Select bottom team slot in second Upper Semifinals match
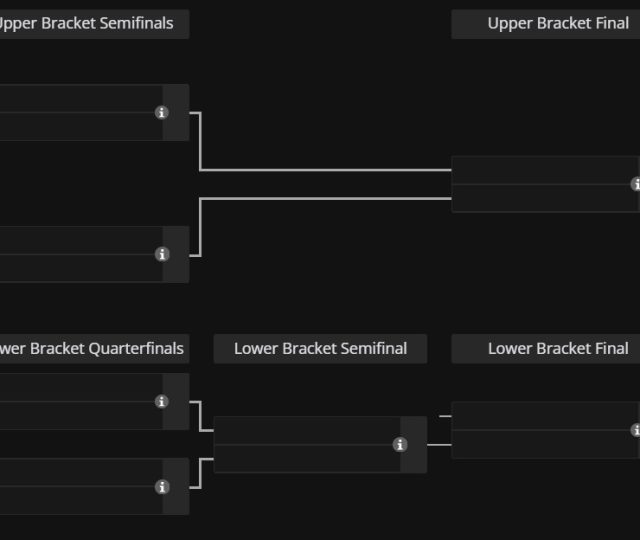 pyautogui.click(x=80, y=269)
